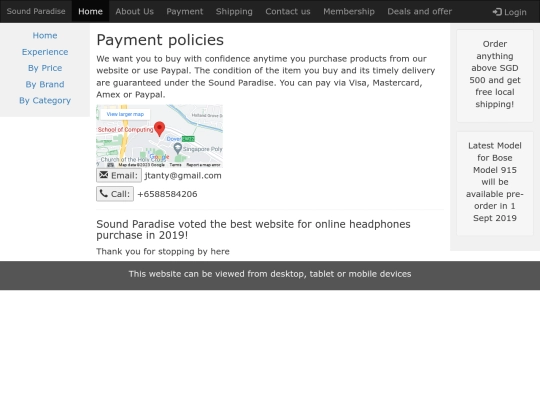The width and height of the screenshot is (540, 405).
Task: Open Experience in the sidebar
Action: [x=45, y=52]
